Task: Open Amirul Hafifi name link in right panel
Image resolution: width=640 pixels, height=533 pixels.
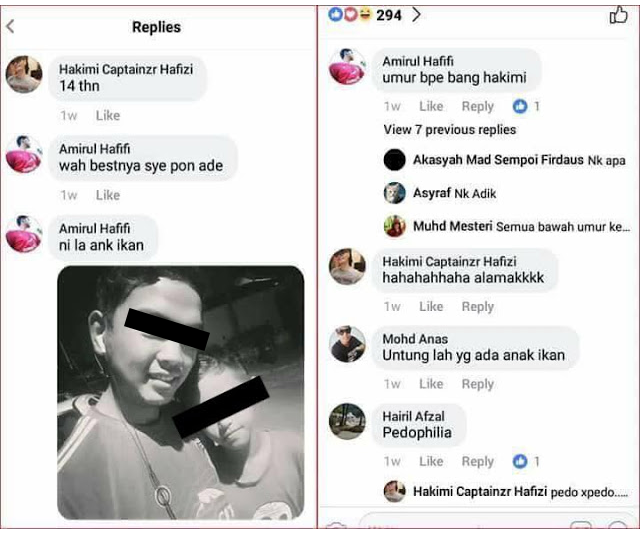Action: tap(418, 61)
